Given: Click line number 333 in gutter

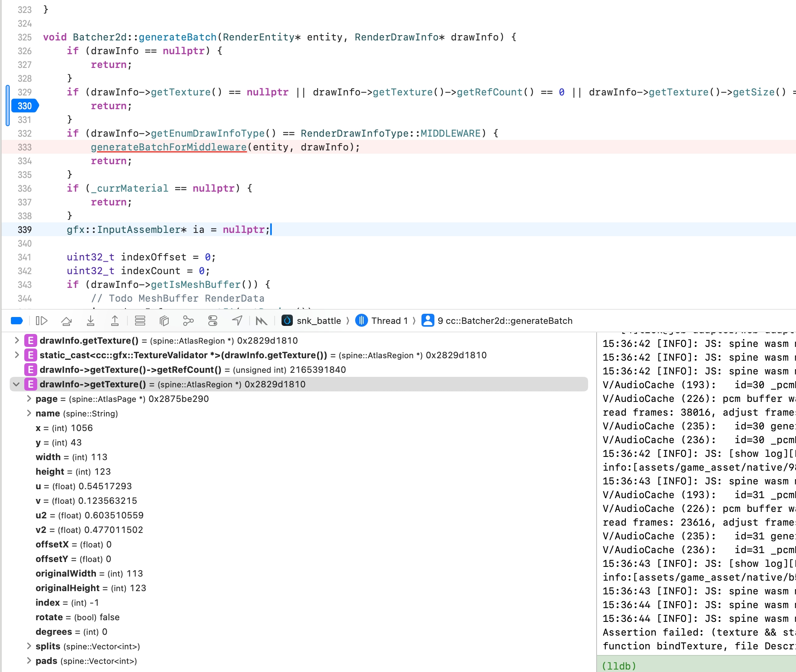Looking at the screenshot, I should click(x=25, y=147).
